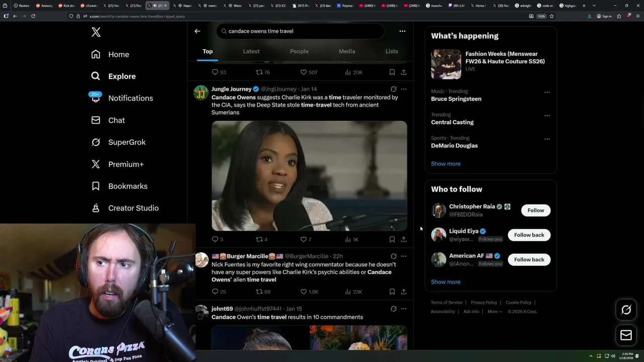Open DeMario Douglas trending topic
Screen dimensions: 644x362
pyautogui.click(x=454, y=146)
